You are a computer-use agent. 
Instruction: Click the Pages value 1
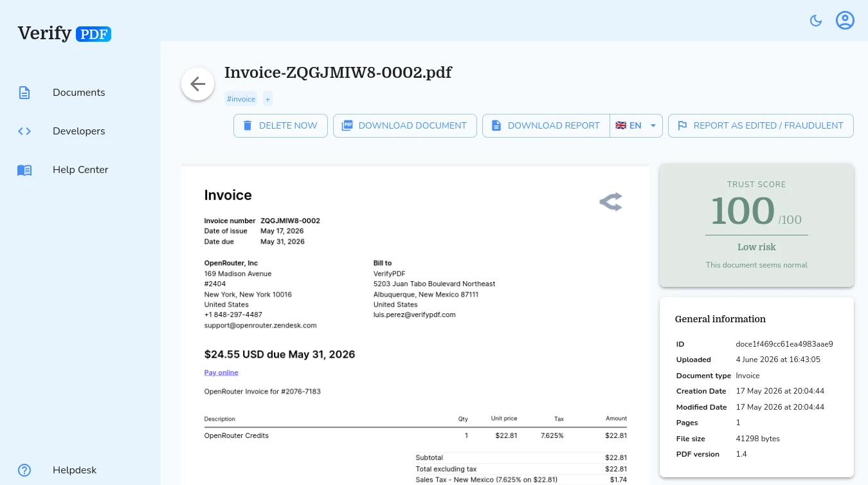coord(738,423)
